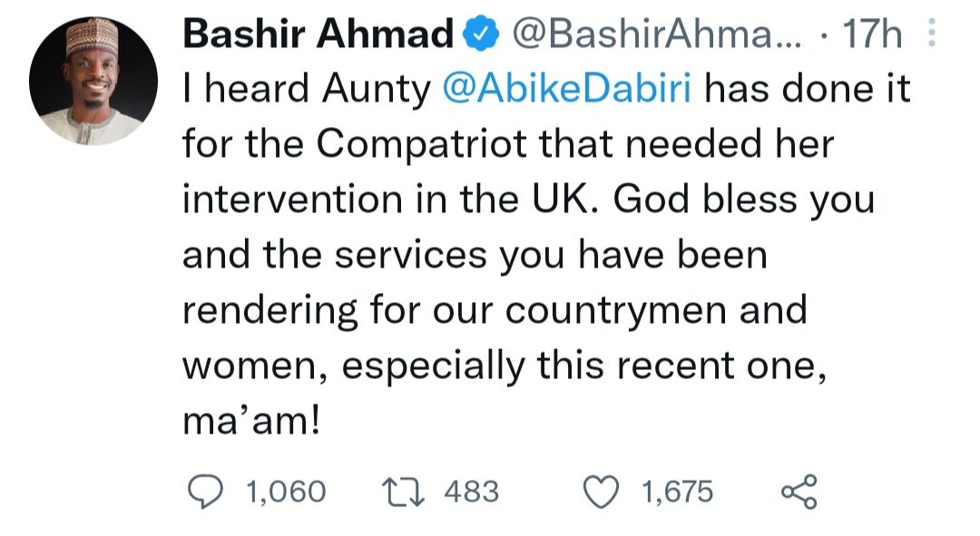Open the @AbikeDabiri mention link
The width and height of the screenshot is (980, 536).
click(567, 89)
